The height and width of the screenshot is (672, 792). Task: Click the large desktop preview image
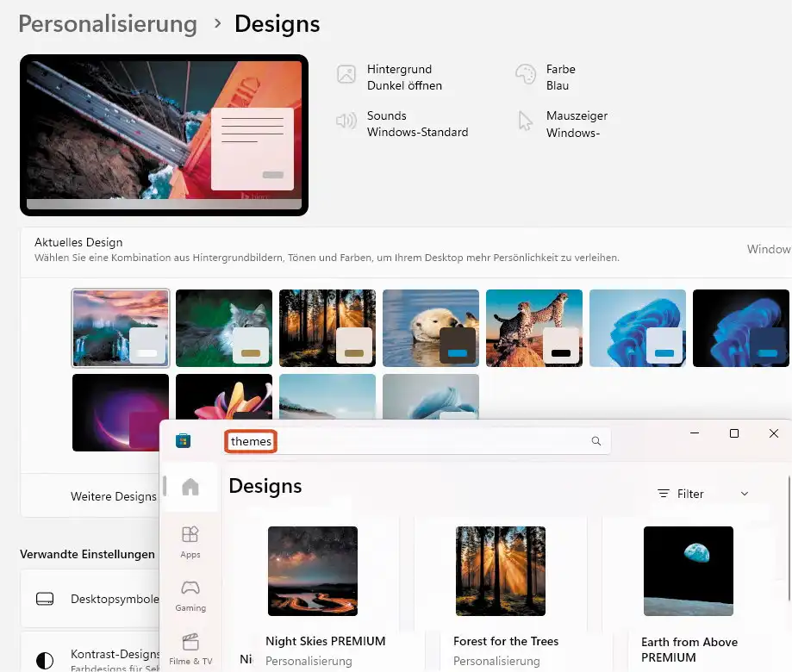164,135
